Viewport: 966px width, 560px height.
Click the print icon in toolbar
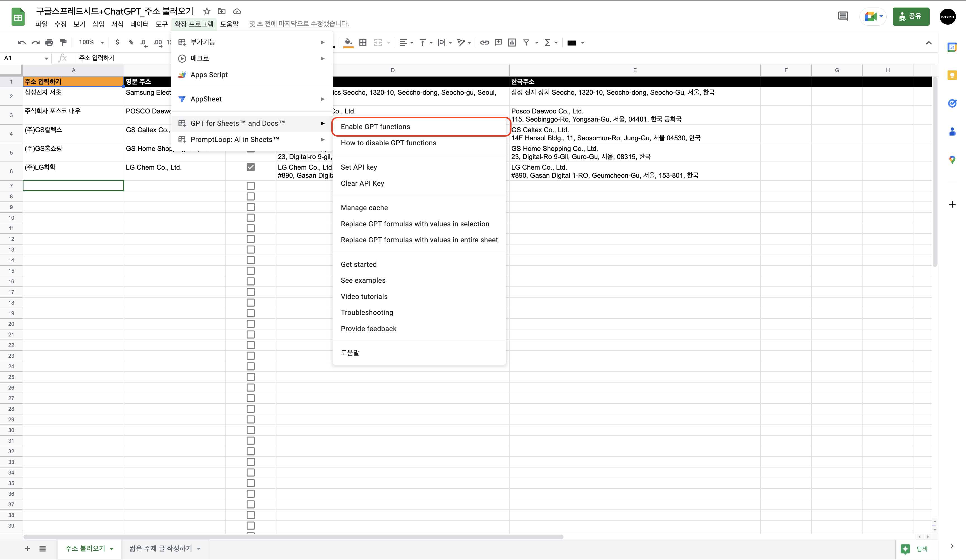[x=49, y=42]
